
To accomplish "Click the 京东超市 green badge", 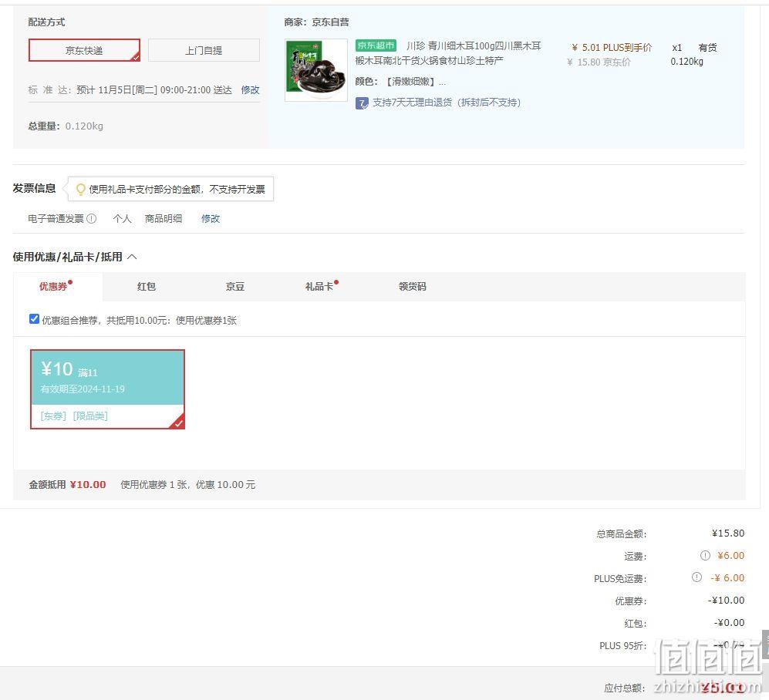I will click(x=376, y=45).
